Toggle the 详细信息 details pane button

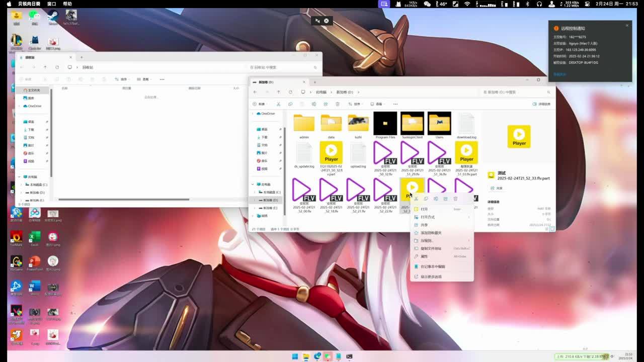point(541,104)
